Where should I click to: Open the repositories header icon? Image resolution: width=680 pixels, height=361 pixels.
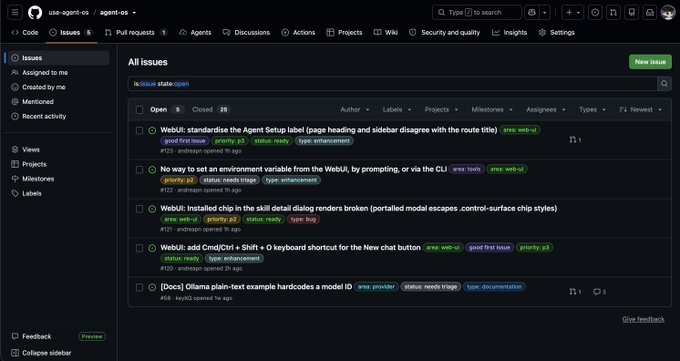coord(631,13)
